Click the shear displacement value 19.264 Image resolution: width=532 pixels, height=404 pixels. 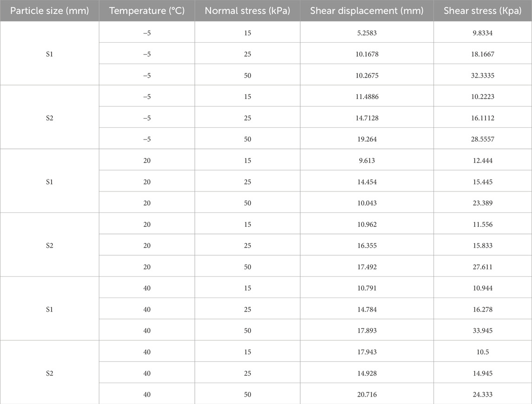click(367, 139)
